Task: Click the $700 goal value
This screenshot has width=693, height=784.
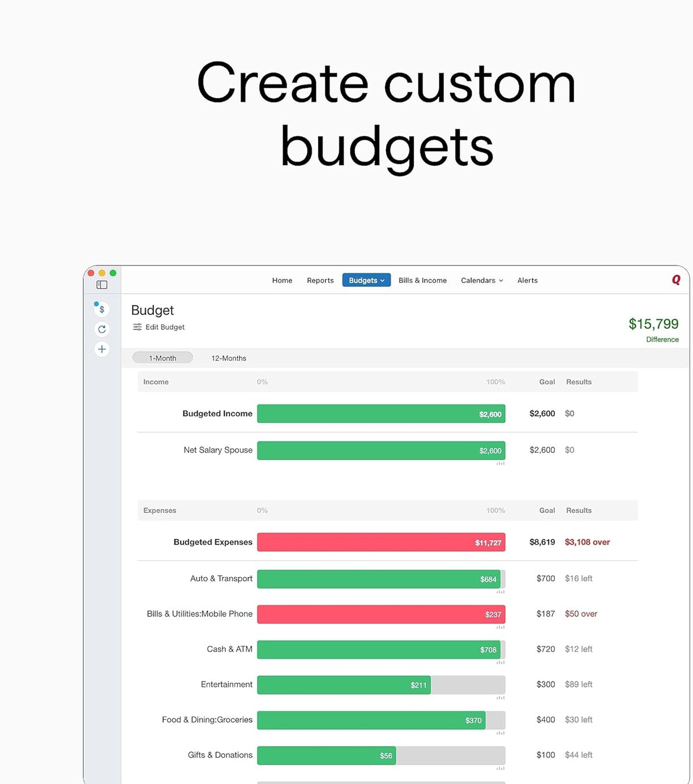Action: coord(546,579)
